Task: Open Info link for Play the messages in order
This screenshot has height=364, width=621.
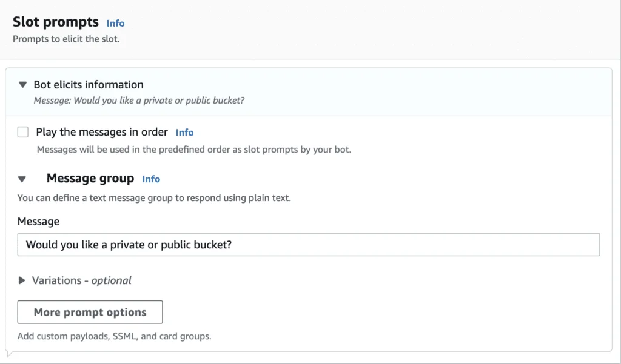Action: (x=184, y=133)
